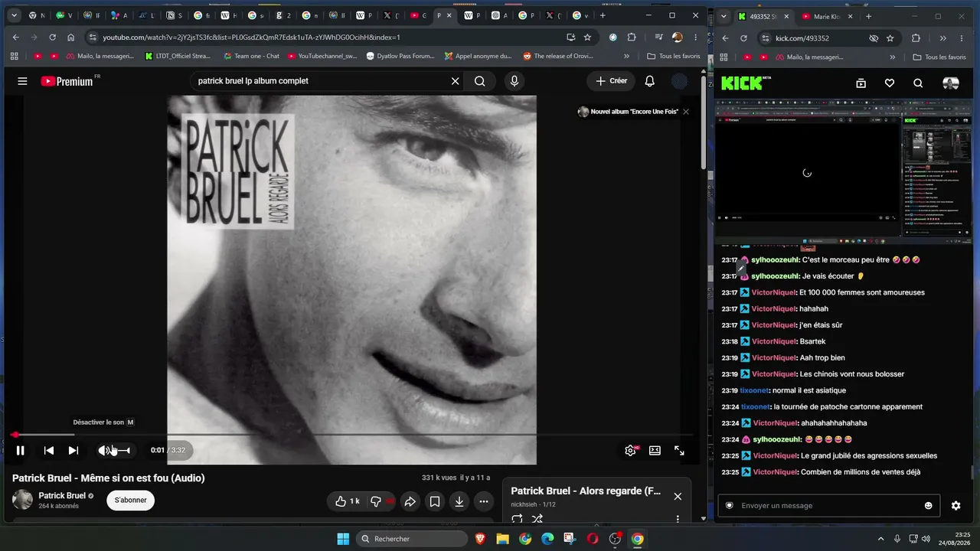Save the video to a playlist
This screenshot has width=980, height=551.
coord(434,502)
